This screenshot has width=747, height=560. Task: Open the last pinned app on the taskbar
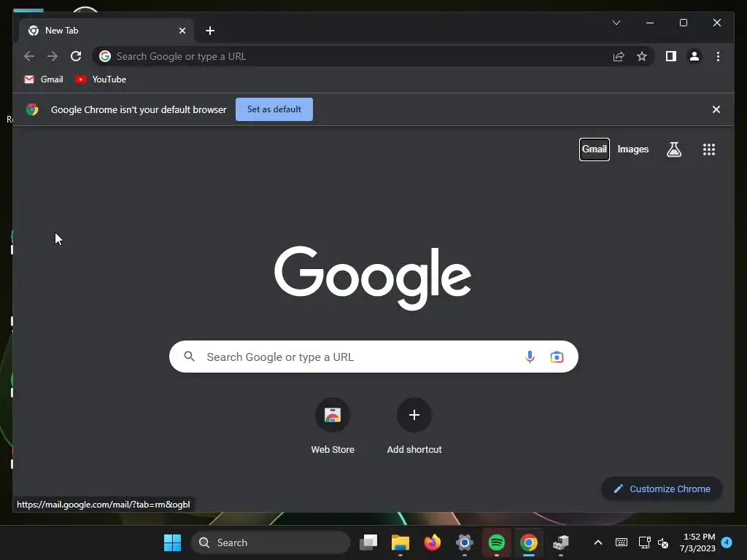(x=561, y=542)
